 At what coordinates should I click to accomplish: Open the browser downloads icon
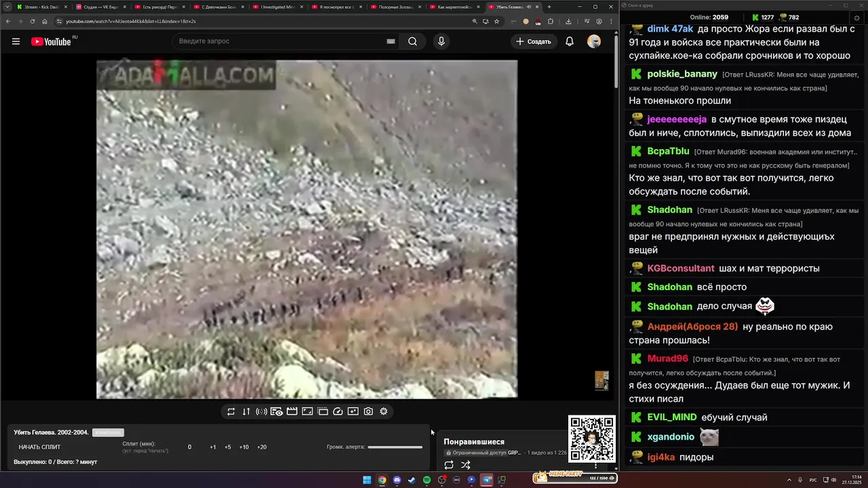tap(569, 21)
